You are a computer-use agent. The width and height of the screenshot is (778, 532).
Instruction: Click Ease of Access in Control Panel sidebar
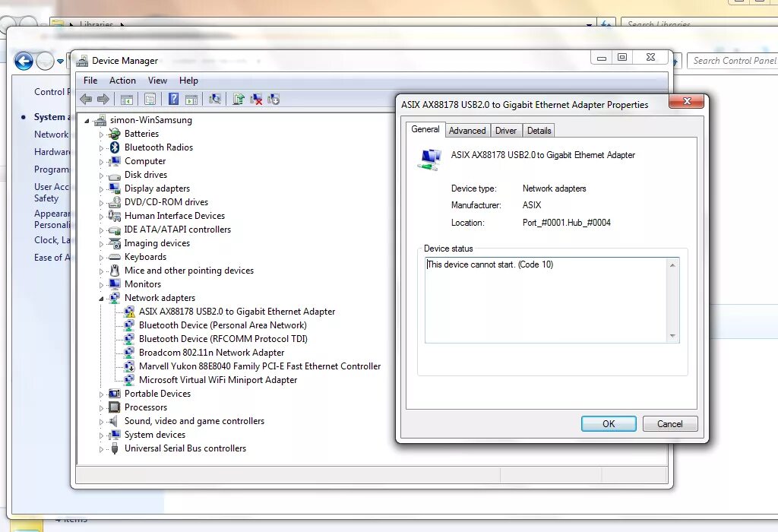click(x=52, y=258)
